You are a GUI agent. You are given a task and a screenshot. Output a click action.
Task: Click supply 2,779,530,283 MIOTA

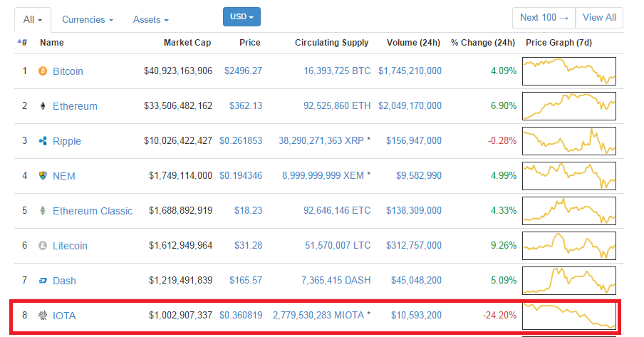(x=318, y=315)
